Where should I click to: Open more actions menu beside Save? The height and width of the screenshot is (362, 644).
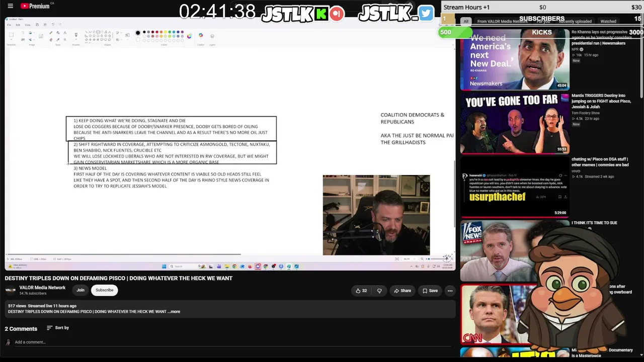coord(450,291)
